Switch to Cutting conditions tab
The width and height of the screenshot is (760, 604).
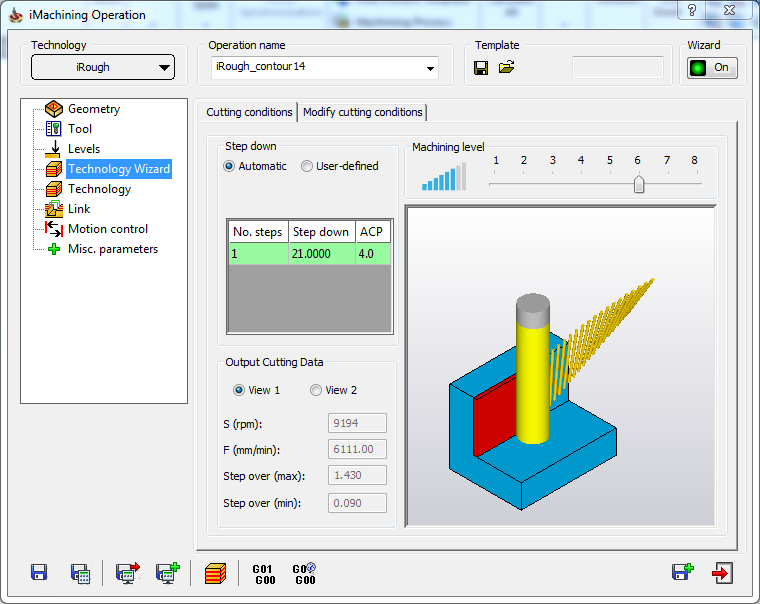pyautogui.click(x=249, y=112)
